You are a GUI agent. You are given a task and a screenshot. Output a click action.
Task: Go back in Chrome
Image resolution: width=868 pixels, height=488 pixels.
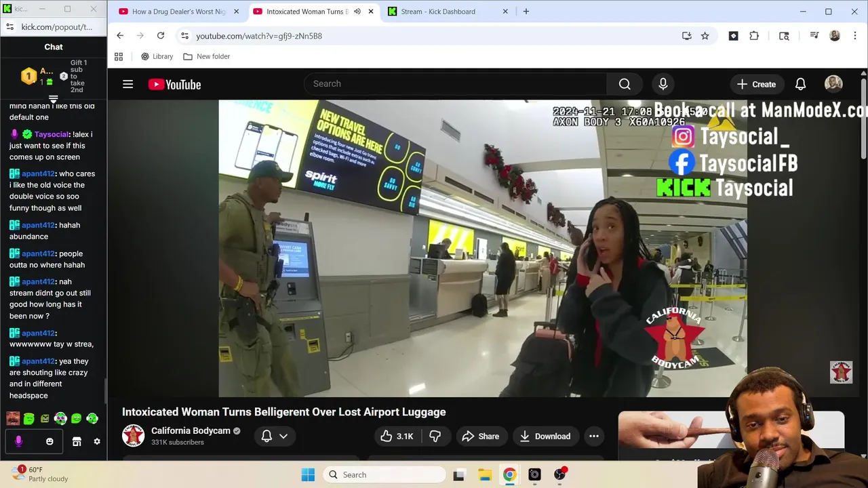point(120,36)
